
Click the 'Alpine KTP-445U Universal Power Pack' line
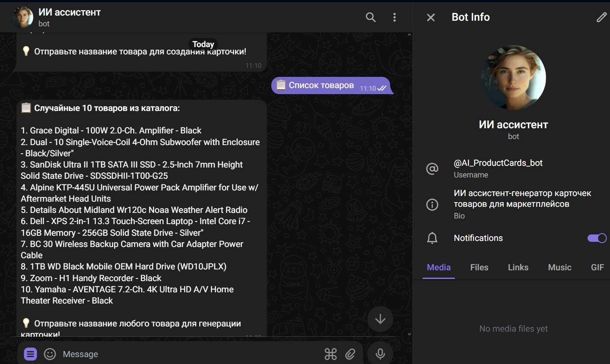click(140, 193)
